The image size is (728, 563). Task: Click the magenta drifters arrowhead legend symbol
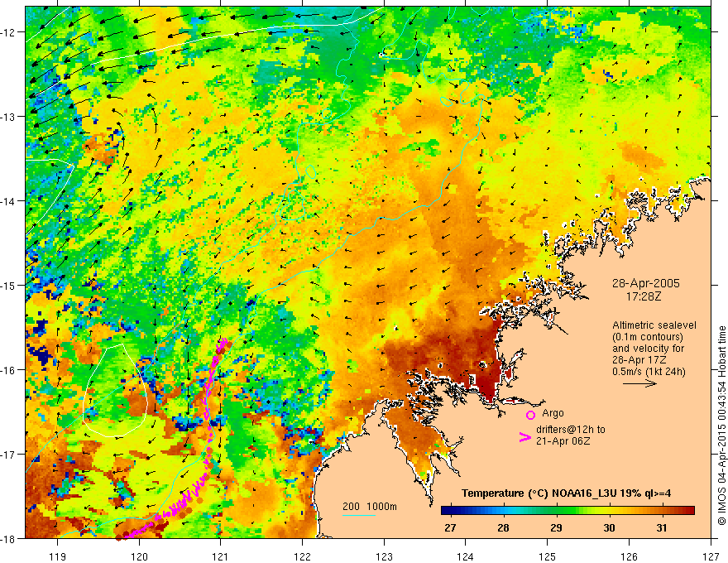coord(524,437)
